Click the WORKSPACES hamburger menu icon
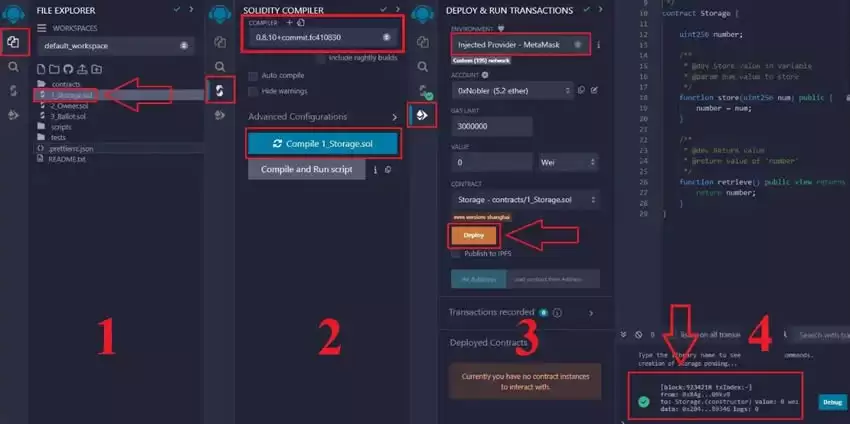This screenshot has height=424, width=850. pyautogui.click(x=41, y=28)
